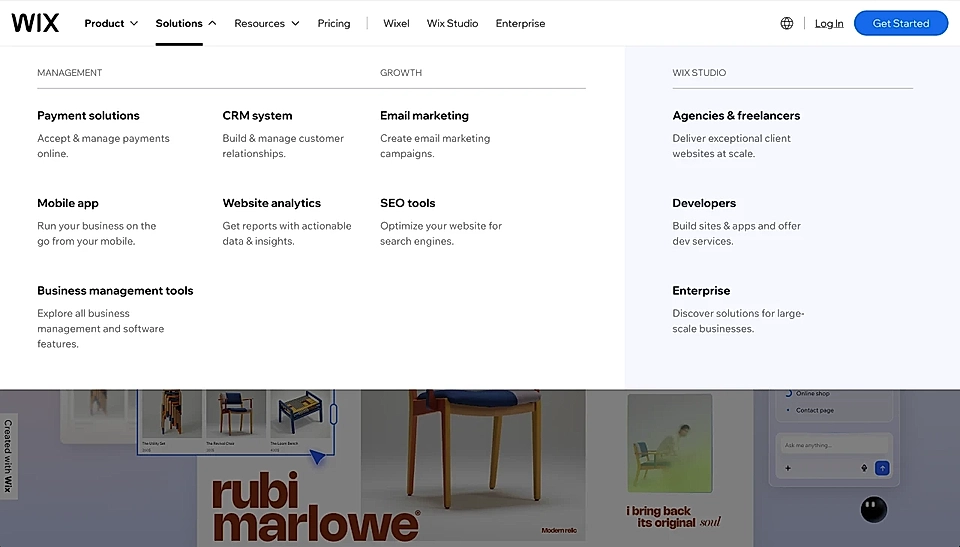This screenshot has height=547, width=960.
Task: Click the blue send arrow in chat box
Action: (882, 468)
